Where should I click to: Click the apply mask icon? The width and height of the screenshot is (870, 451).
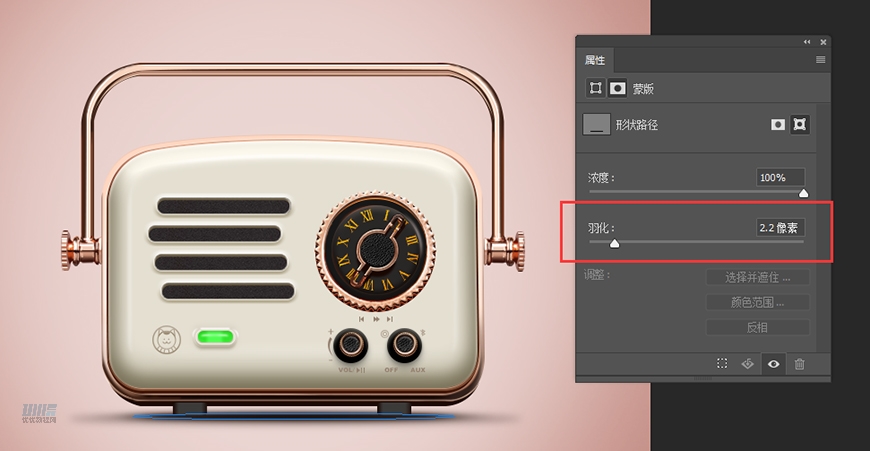coord(747,364)
